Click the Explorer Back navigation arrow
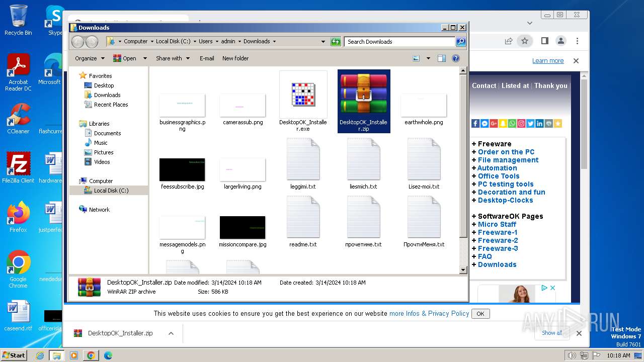The image size is (644, 362). pyautogui.click(x=77, y=42)
